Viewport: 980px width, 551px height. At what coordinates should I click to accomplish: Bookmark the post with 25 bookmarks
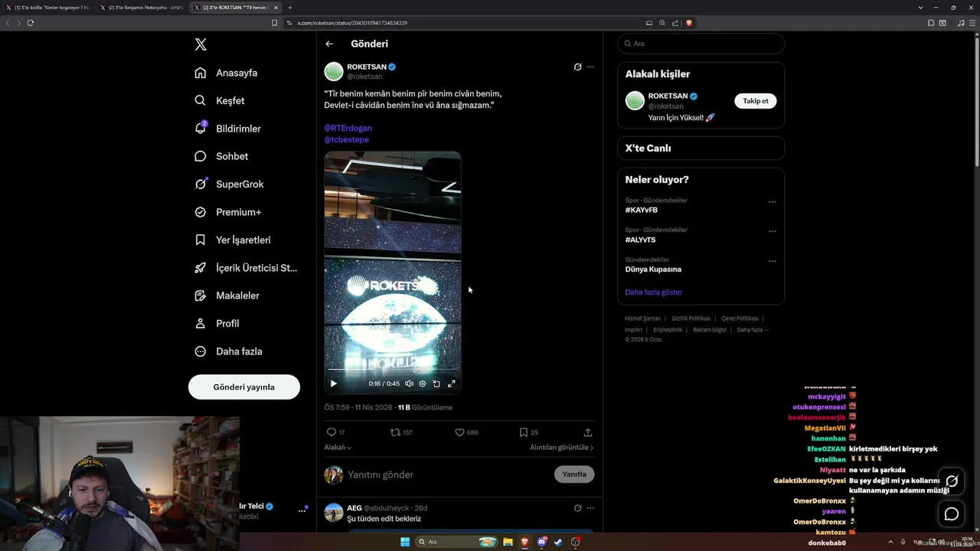click(528, 432)
